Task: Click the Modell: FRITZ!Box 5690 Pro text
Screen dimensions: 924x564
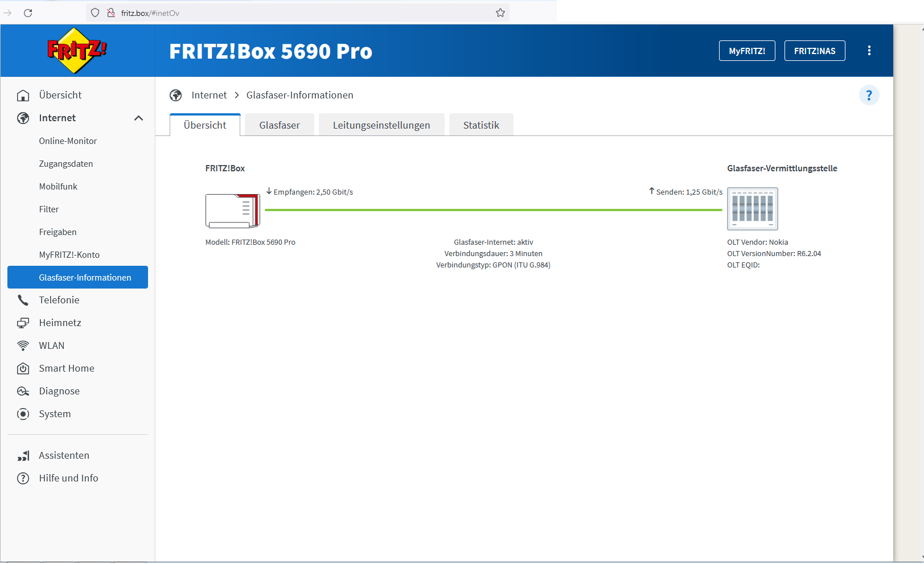Action: click(250, 242)
